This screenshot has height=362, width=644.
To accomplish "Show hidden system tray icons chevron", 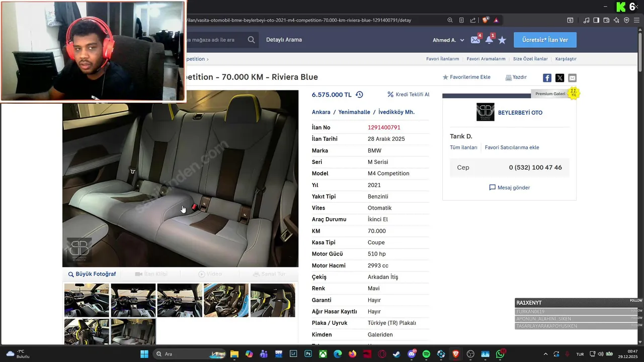I will [545, 354].
